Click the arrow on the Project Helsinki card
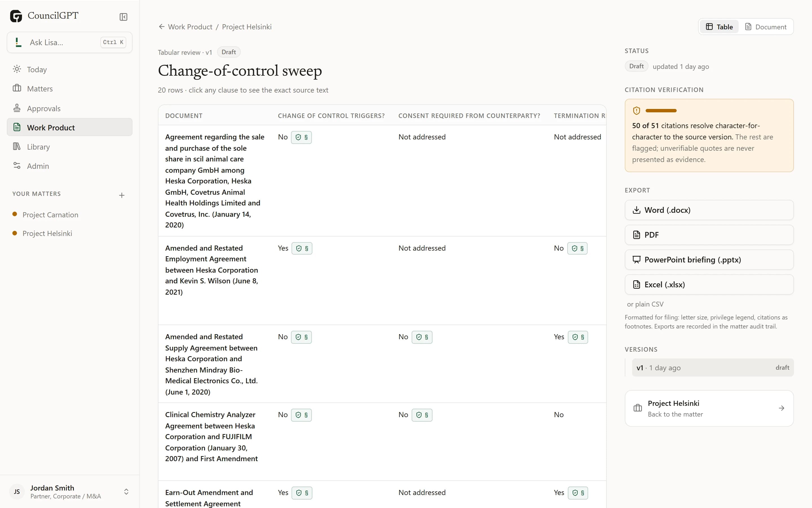Viewport: 812px width, 508px height. pos(781,408)
